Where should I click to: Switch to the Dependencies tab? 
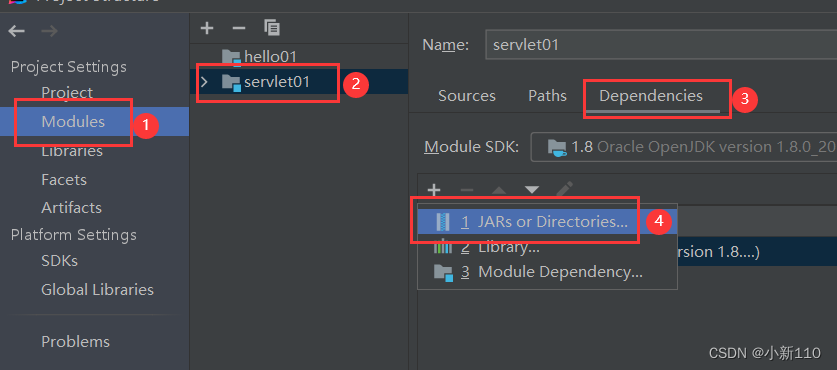click(651, 96)
